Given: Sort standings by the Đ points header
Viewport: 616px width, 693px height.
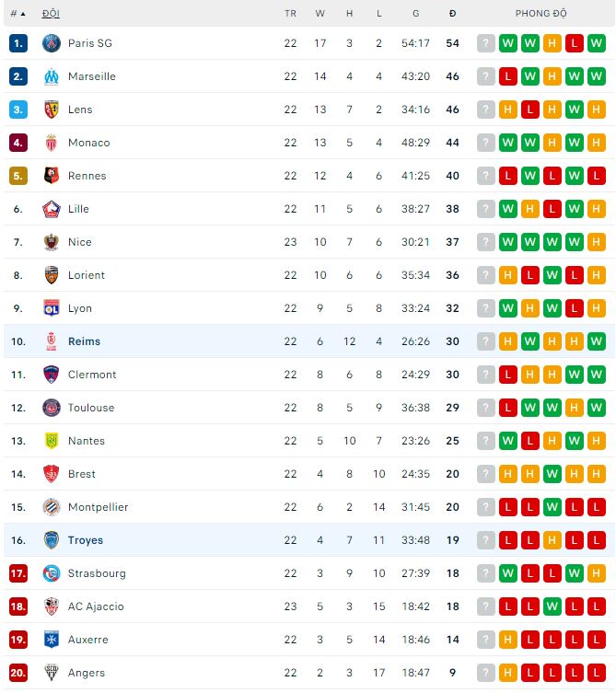Looking at the screenshot, I should tap(452, 14).
